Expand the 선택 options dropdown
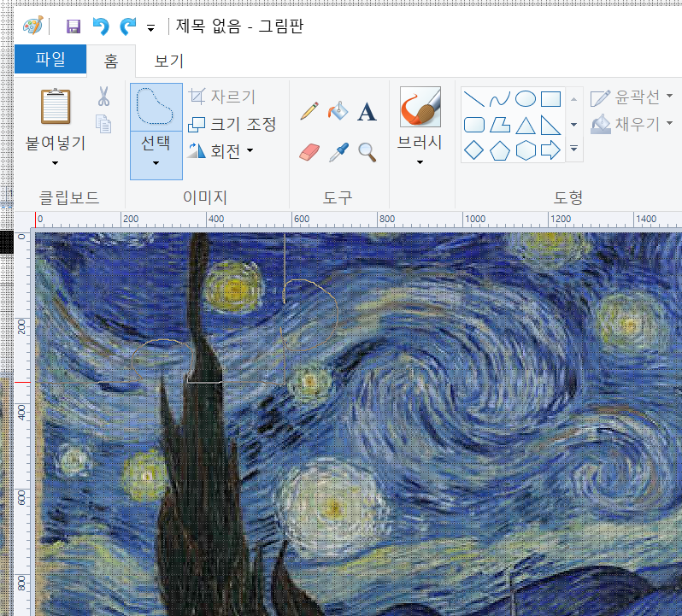The height and width of the screenshot is (616, 682). (x=156, y=155)
